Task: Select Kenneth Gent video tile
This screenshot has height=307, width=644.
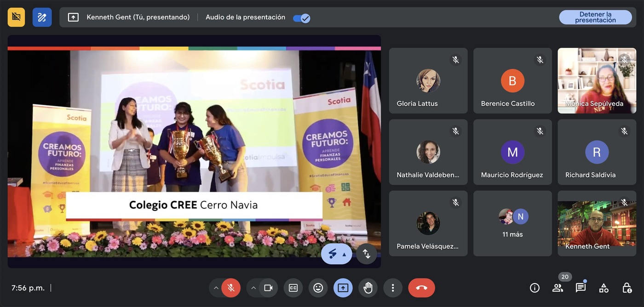Action: pos(597,223)
